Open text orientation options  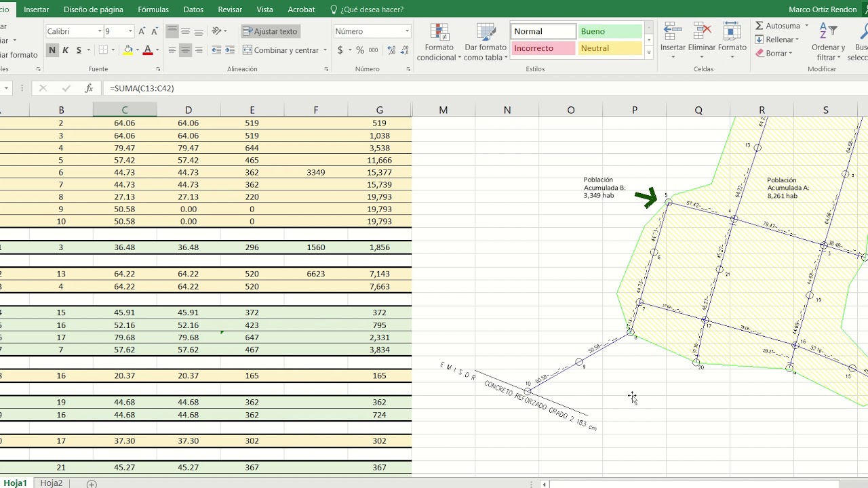(x=218, y=31)
